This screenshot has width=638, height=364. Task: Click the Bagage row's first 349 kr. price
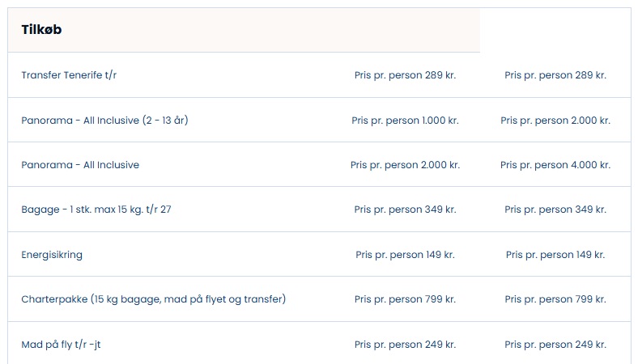(405, 210)
